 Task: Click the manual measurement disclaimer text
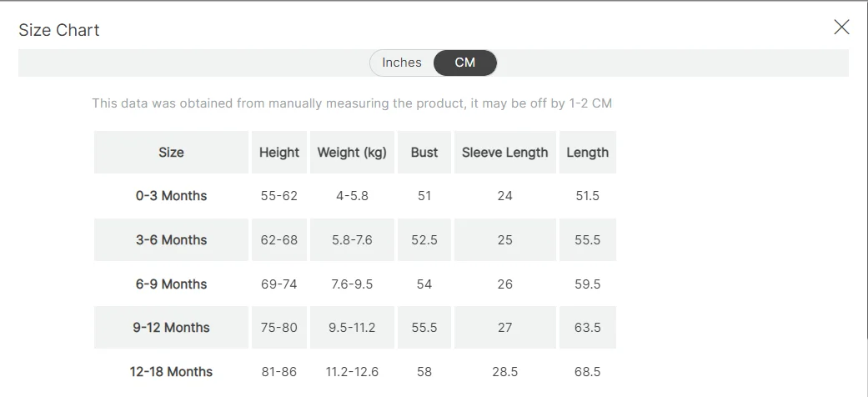point(352,103)
